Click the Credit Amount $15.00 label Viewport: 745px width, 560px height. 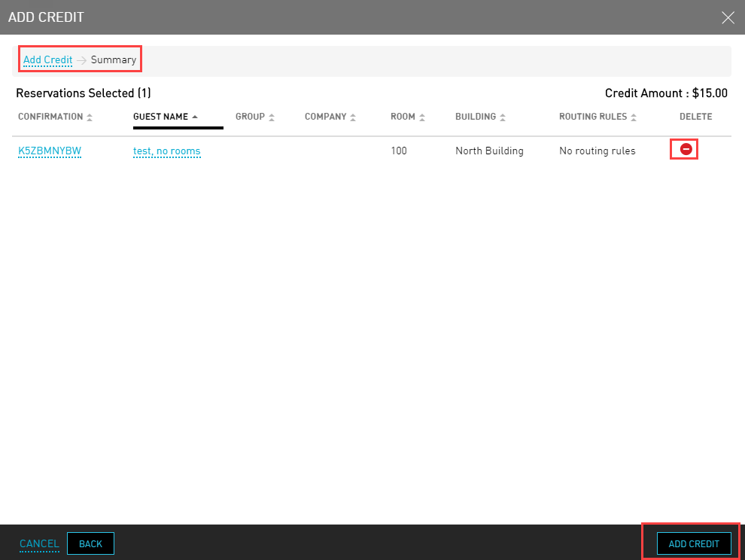tap(666, 93)
